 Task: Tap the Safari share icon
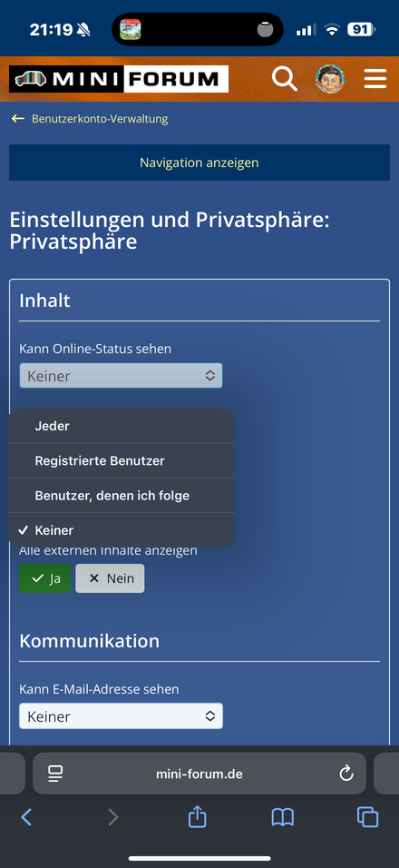pyautogui.click(x=198, y=817)
